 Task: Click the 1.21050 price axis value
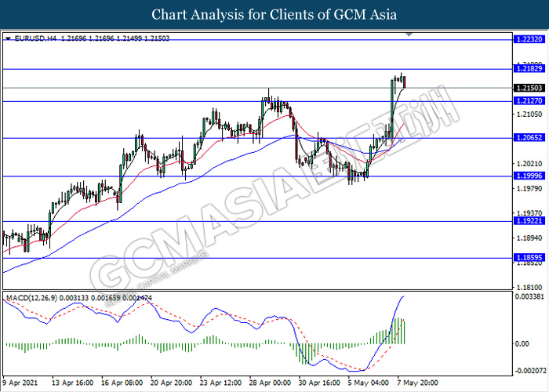529,114
